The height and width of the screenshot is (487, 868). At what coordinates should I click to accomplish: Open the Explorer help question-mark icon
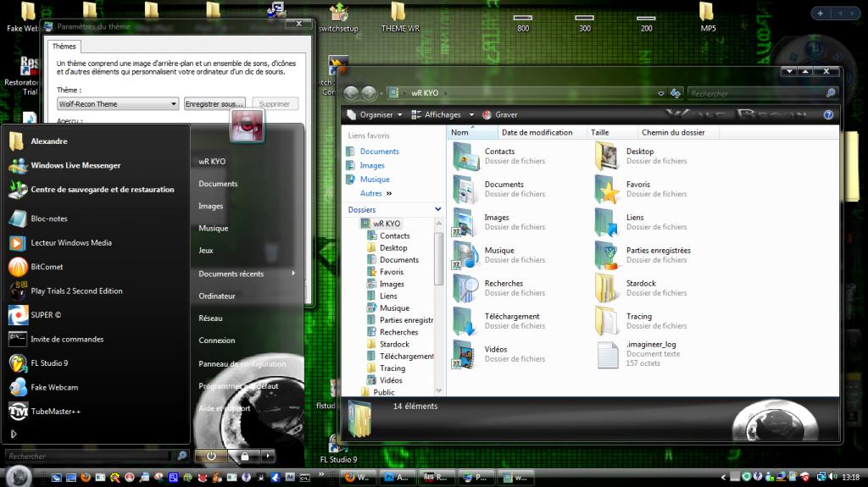pos(828,114)
